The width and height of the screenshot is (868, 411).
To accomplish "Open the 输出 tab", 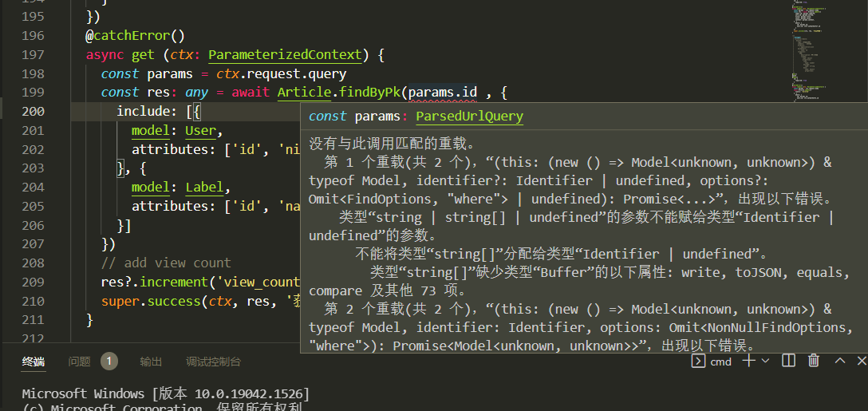I will coord(151,362).
